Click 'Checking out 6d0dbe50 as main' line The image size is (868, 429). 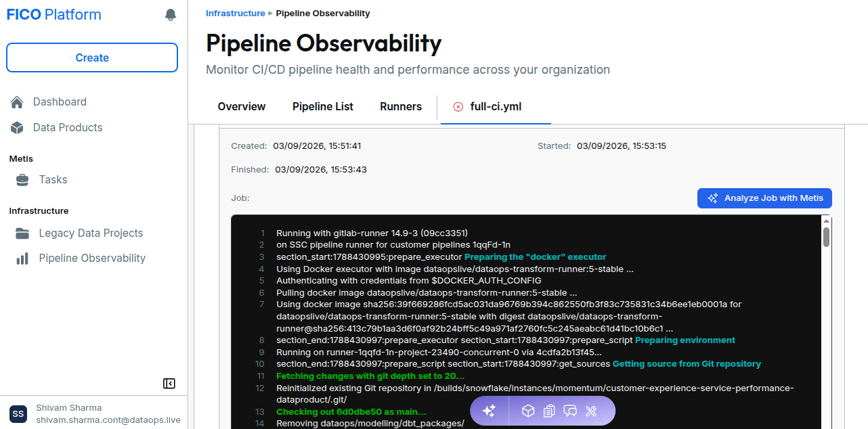[x=351, y=412]
